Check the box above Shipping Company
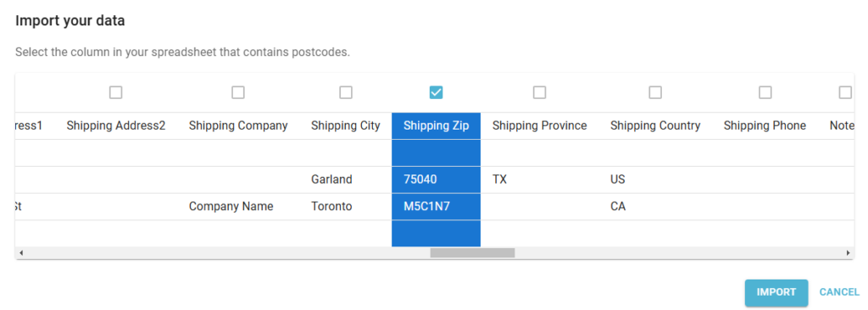Viewport: 868px width, 310px height. click(x=238, y=92)
